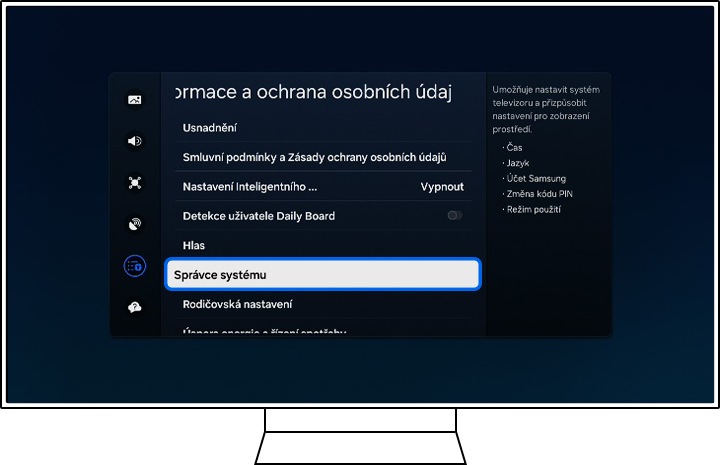Click the Změna kódu PIN entry
This screenshot has height=465, width=720.
[x=539, y=194]
